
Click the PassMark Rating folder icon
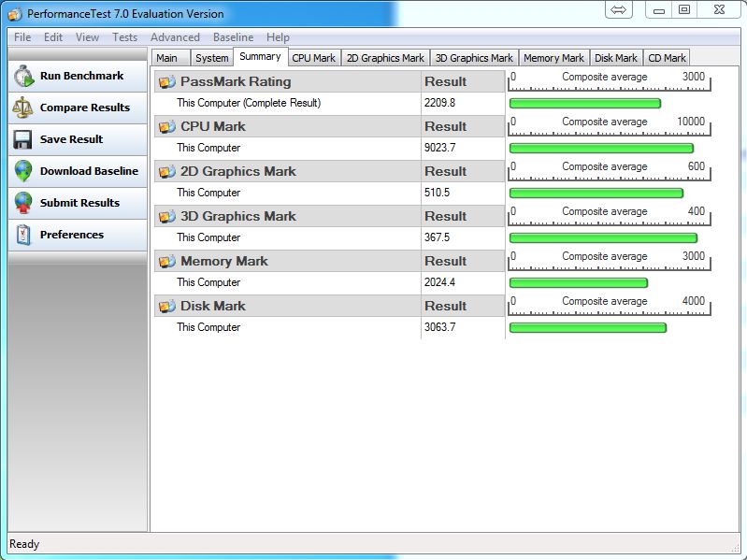click(167, 81)
